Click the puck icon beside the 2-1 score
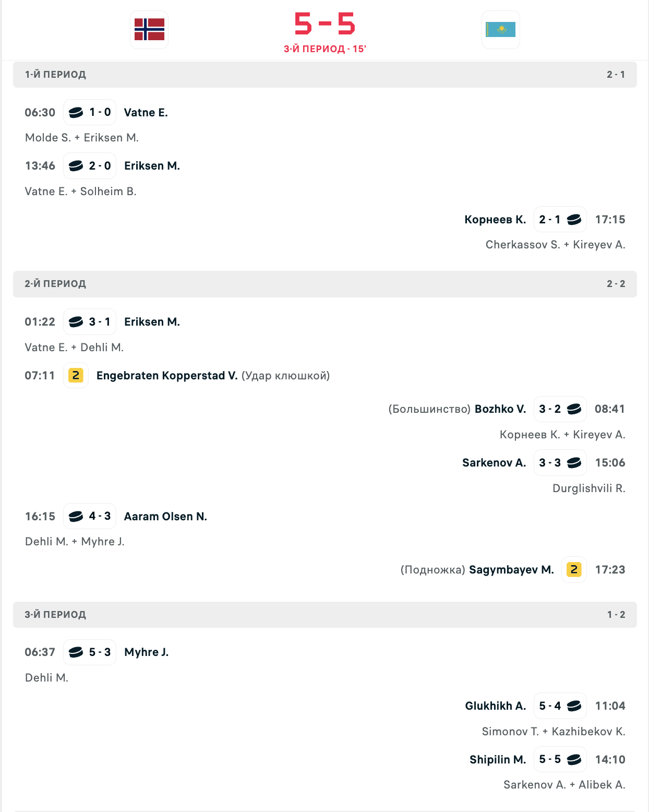This screenshot has height=812, width=649. pyautogui.click(x=574, y=220)
